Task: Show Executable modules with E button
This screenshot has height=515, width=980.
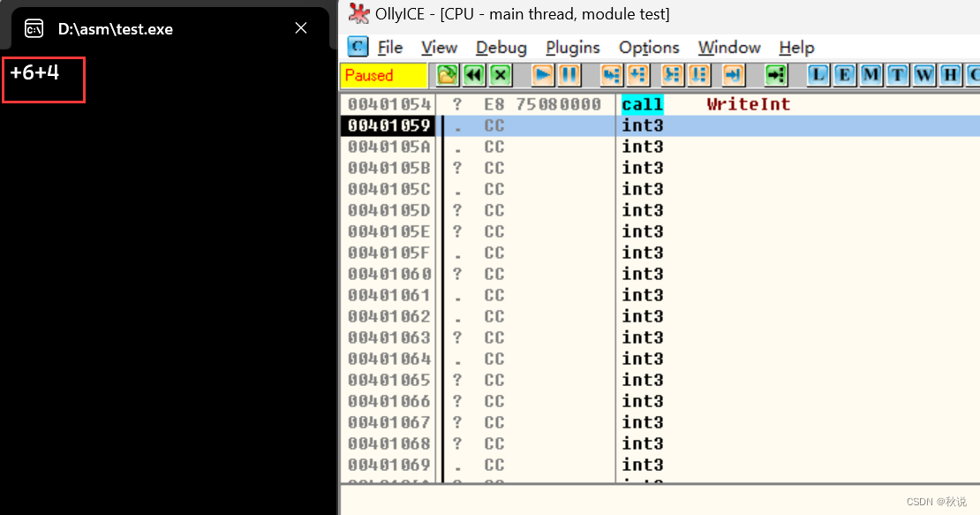Action: [844, 76]
